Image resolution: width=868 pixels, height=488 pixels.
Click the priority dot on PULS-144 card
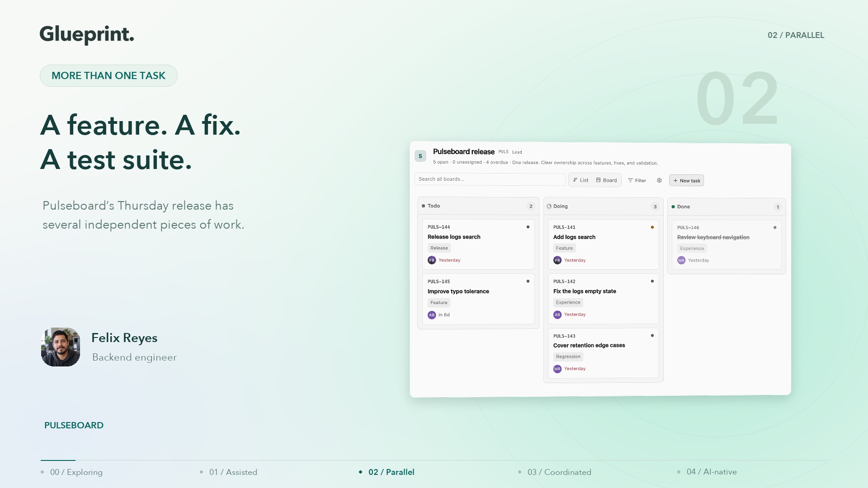[x=528, y=227]
